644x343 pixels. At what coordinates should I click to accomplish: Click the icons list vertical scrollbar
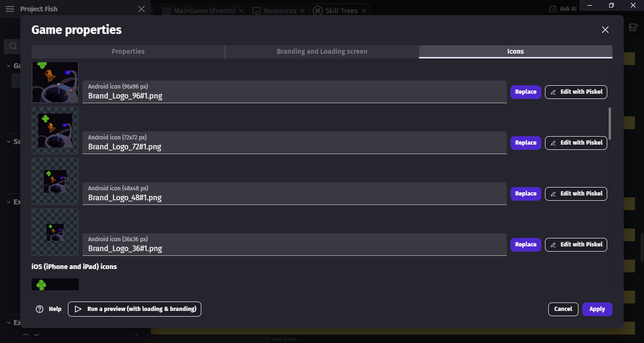coord(610,123)
